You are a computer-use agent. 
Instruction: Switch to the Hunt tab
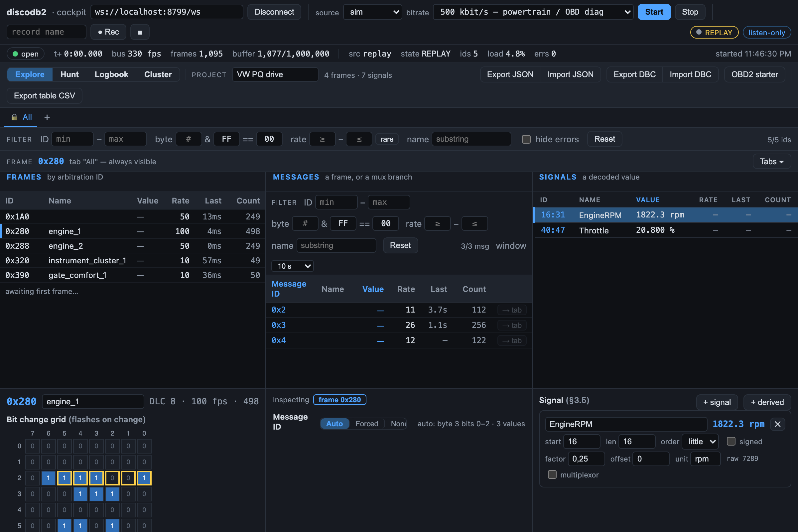69,74
